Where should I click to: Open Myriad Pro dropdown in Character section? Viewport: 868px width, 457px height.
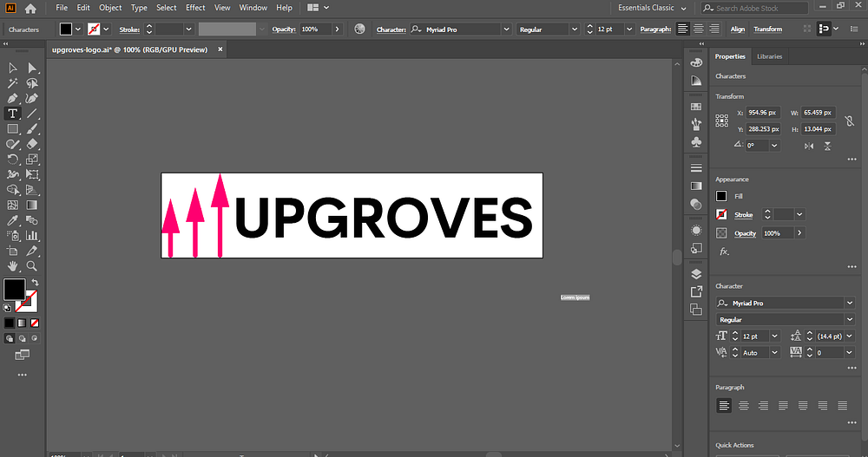(849, 303)
